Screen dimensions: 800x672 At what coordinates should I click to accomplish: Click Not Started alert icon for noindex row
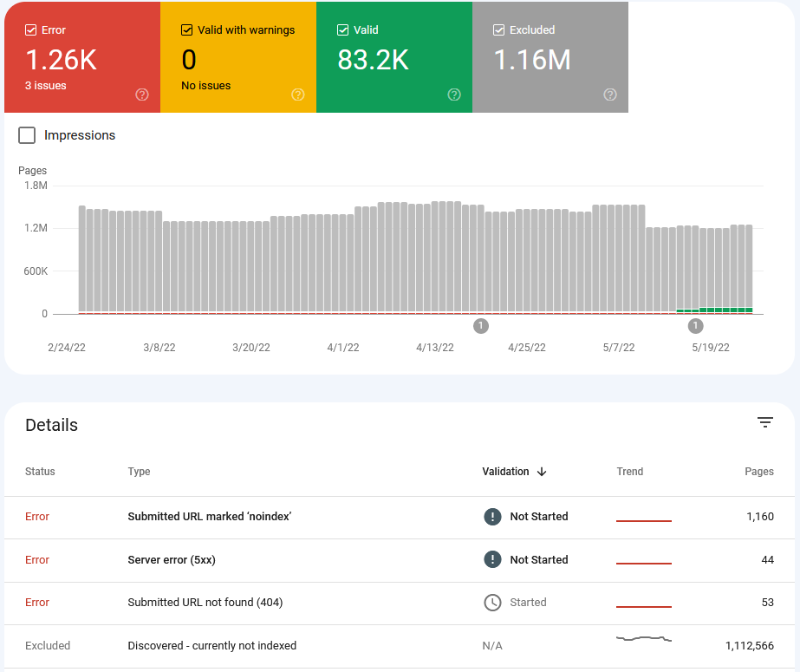492,517
